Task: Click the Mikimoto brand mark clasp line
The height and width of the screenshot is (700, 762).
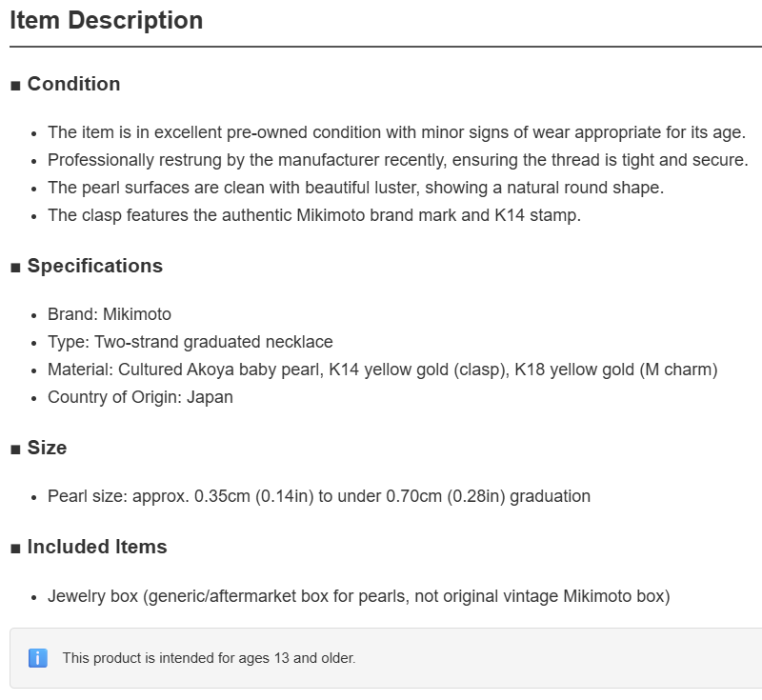Action: tap(314, 215)
